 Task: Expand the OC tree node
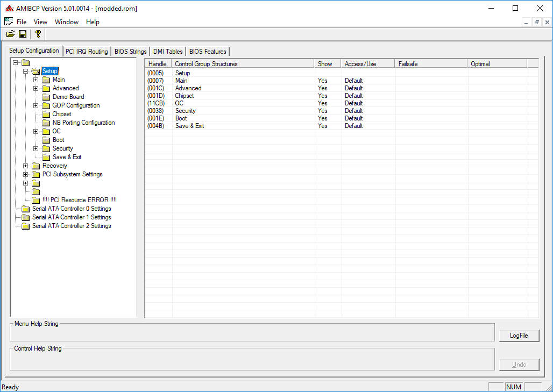(36, 131)
